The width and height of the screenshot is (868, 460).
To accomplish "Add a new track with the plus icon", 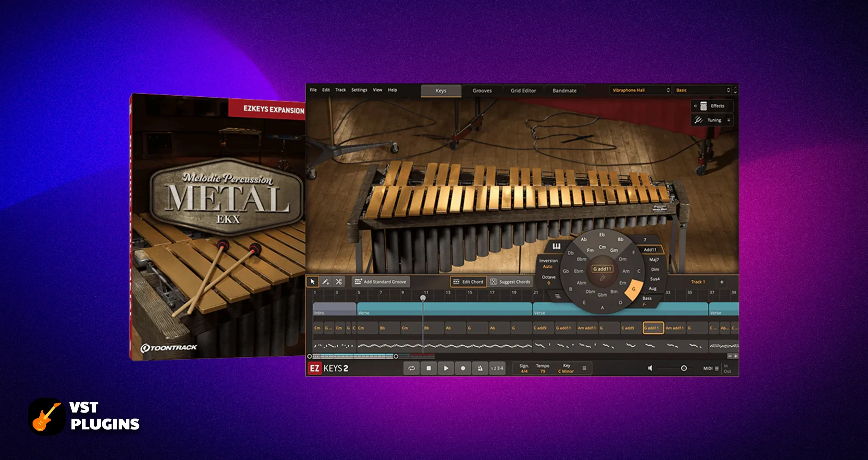I will click(722, 282).
